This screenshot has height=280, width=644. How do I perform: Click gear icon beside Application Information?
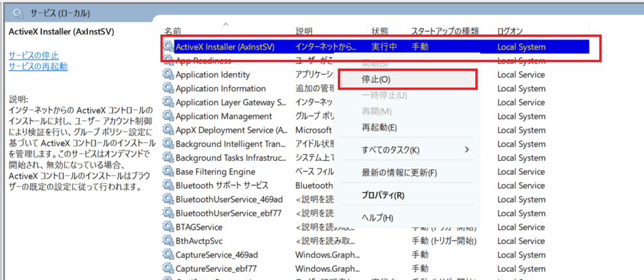[x=168, y=88]
